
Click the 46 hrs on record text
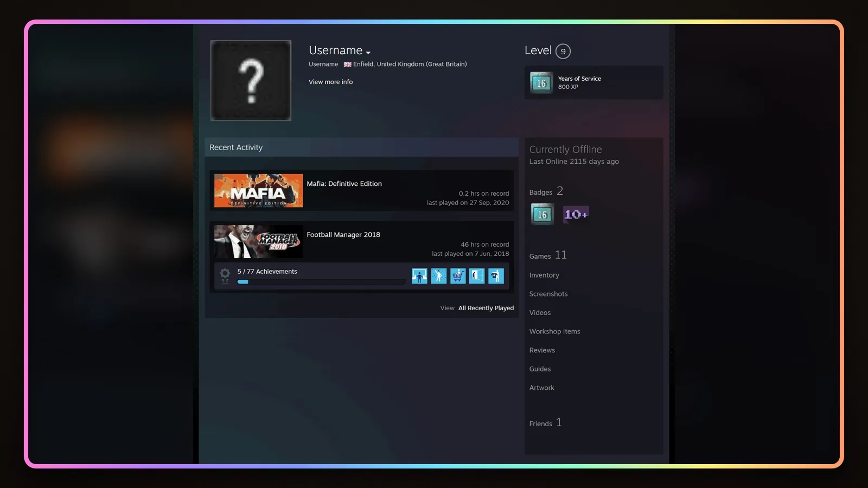[484, 245]
